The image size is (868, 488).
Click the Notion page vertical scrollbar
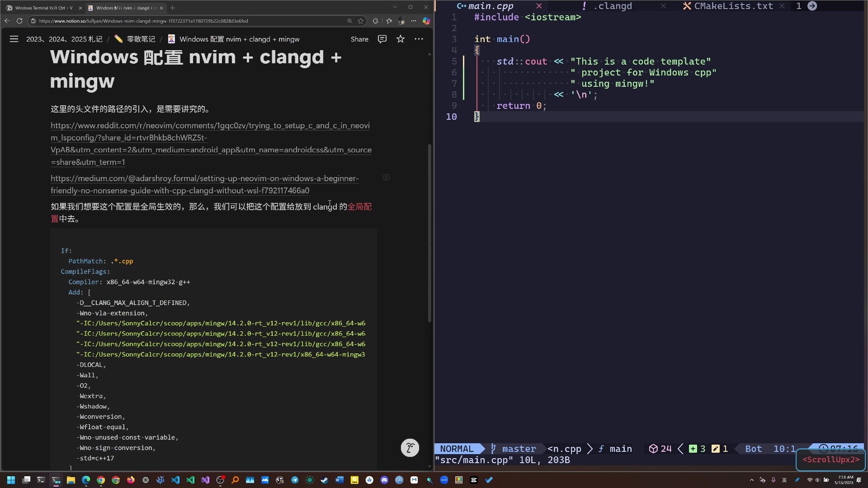pos(429,233)
